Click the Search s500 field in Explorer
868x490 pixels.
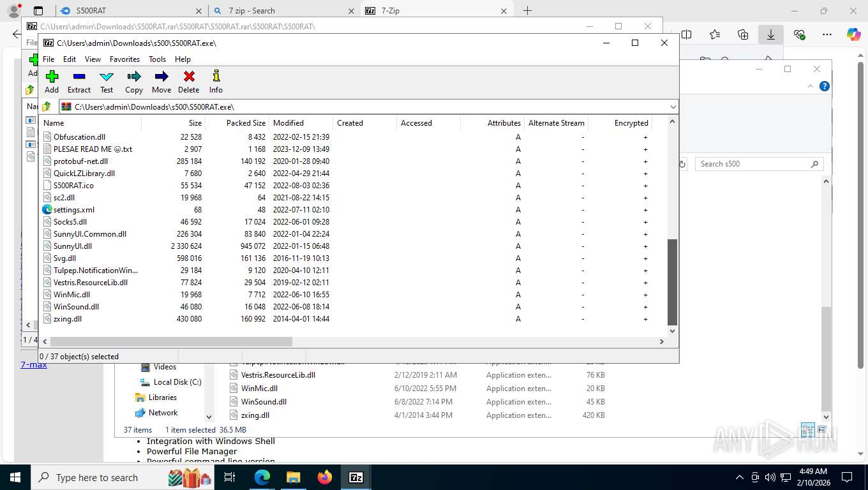click(759, 164)
